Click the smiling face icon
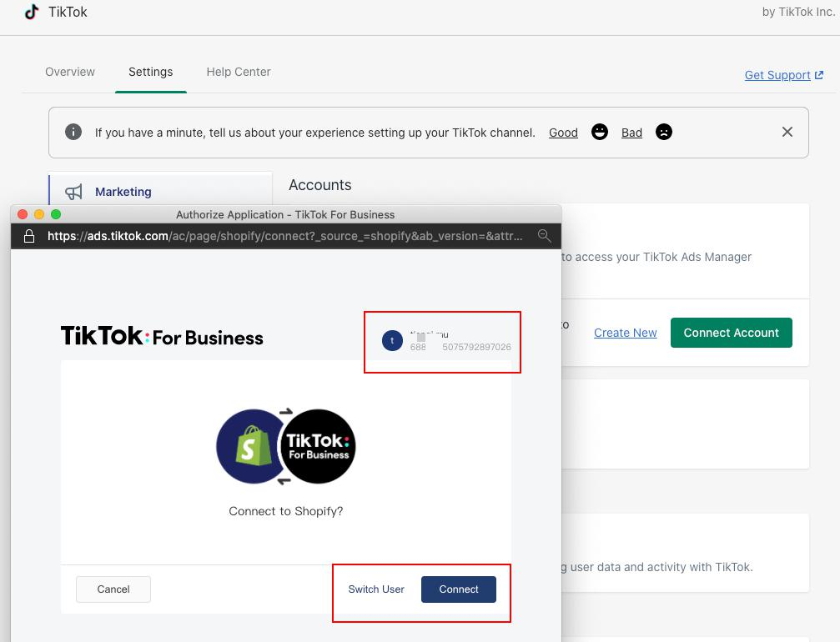 600,132
